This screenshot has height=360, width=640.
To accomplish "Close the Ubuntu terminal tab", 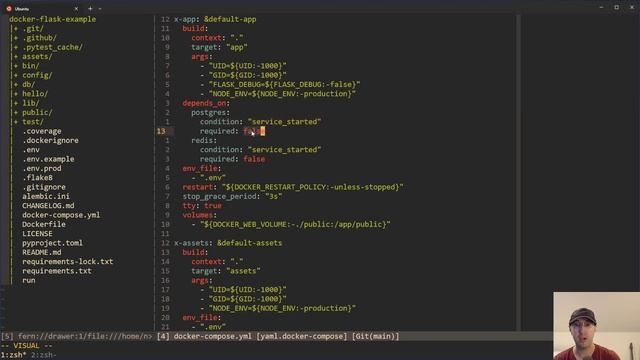I will [76, 9].
